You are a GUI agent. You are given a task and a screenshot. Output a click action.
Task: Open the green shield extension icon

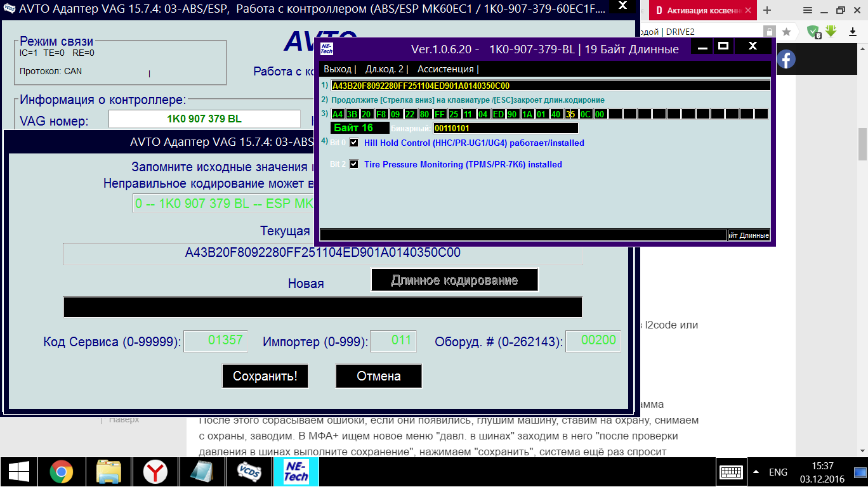pos(813,32)
